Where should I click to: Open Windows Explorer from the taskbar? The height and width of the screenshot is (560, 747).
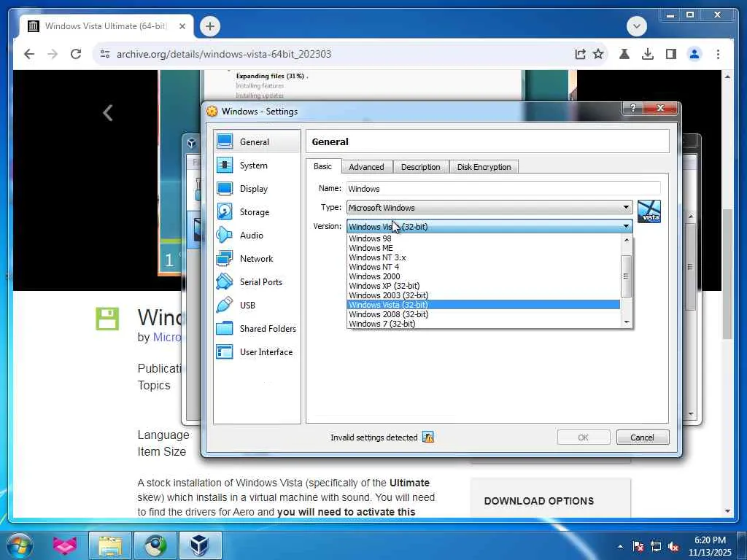pyautogui.click(x=110, y=545)
